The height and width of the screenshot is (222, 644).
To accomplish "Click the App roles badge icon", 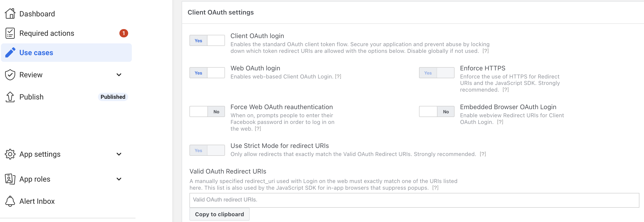I will (x=10, y=179).
